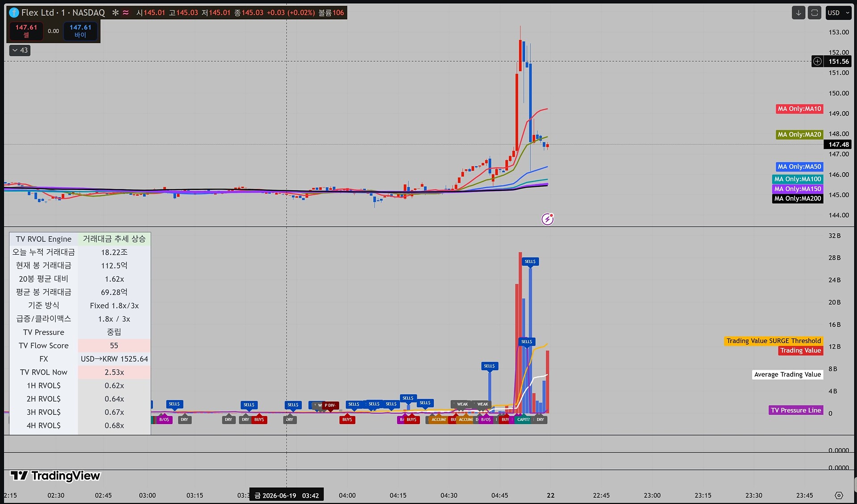Screen dimensions: 857x504
Task: Click the fullscreen square icon beside USD
Action: tap(815, 12)
